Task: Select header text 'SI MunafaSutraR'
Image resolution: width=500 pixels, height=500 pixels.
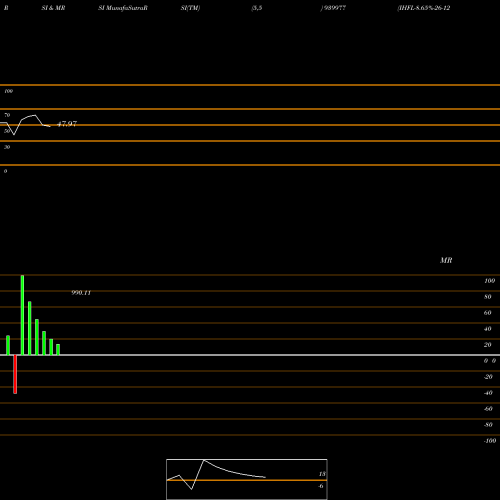Action: (123, 8)
